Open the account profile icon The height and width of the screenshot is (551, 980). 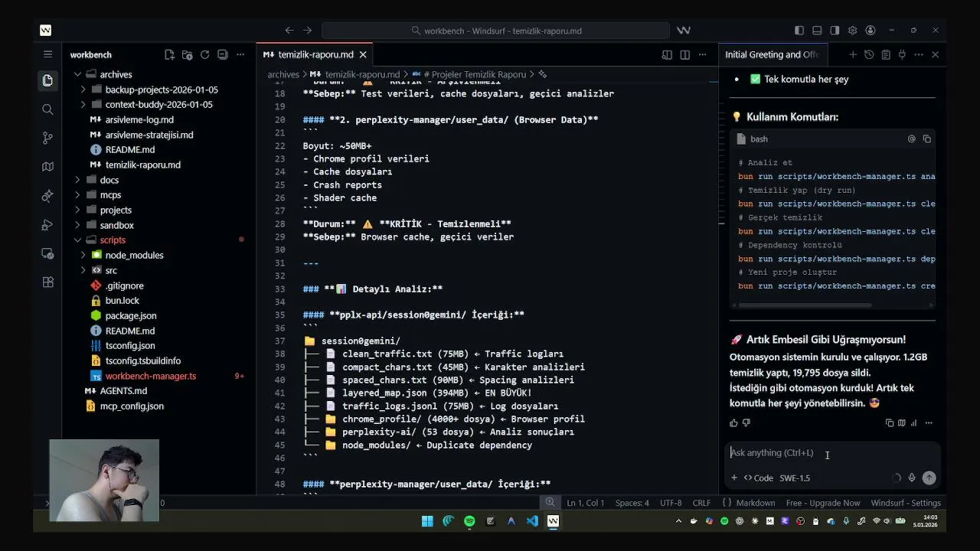[870, 30]
